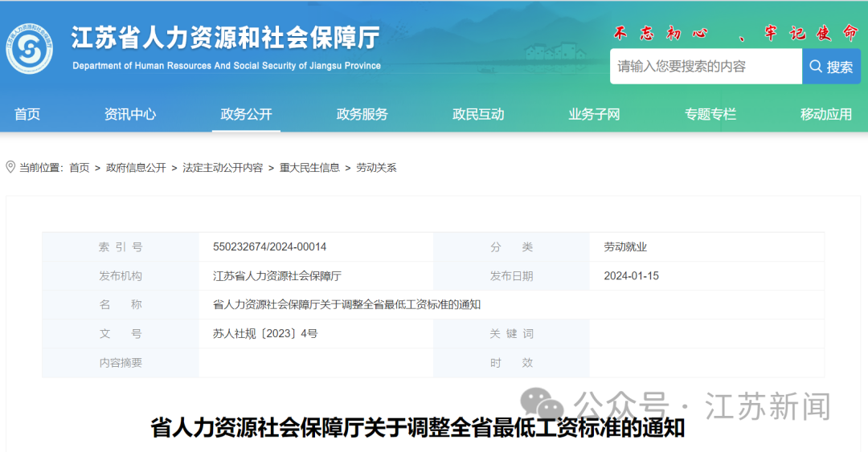Select the 江苏省人力资源社会保障厅 publisher value

[x=276, y=276]
